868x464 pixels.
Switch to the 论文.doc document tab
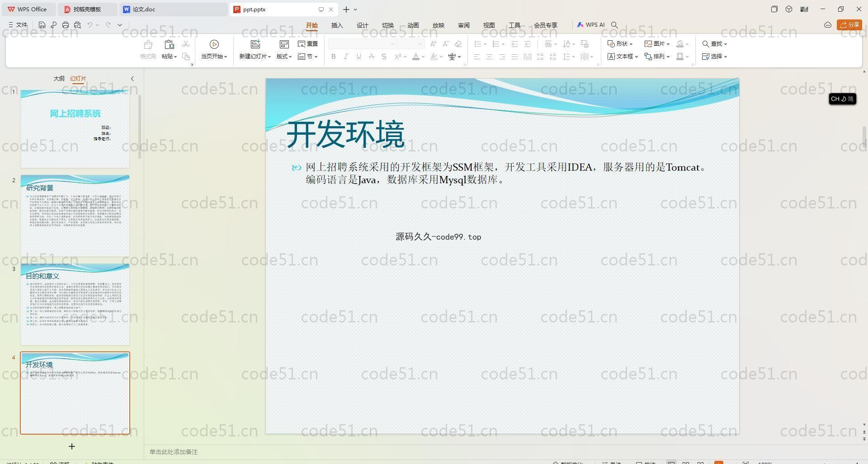pos(174,9)
